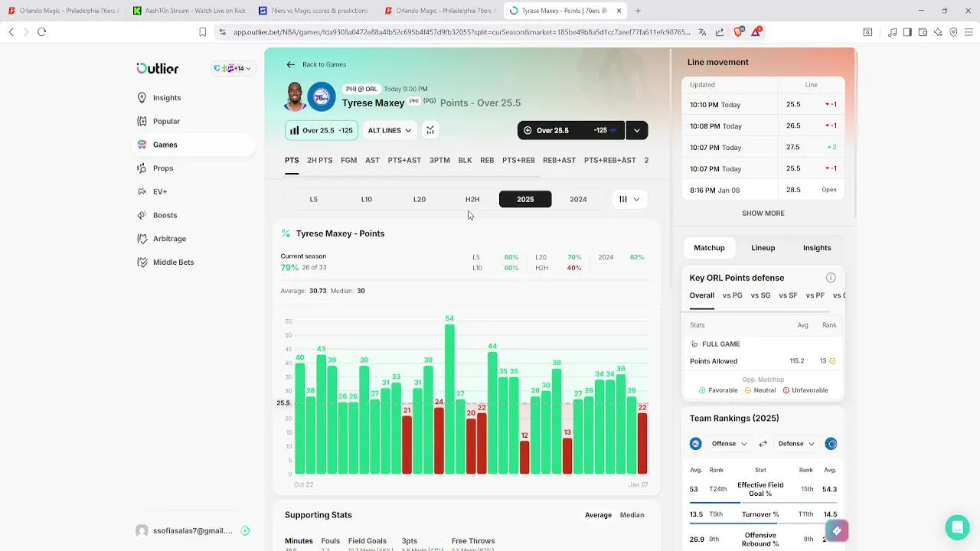Image resolution: width=980 pixels, height=551 pixels.
Task: Click the red 12-point bar in the chart
Action: click(x=524, y=457)
